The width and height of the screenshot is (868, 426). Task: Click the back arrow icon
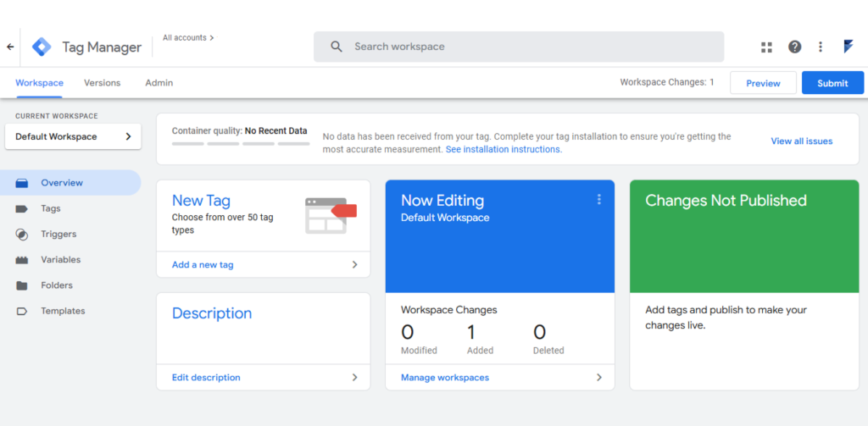(10, 47)
